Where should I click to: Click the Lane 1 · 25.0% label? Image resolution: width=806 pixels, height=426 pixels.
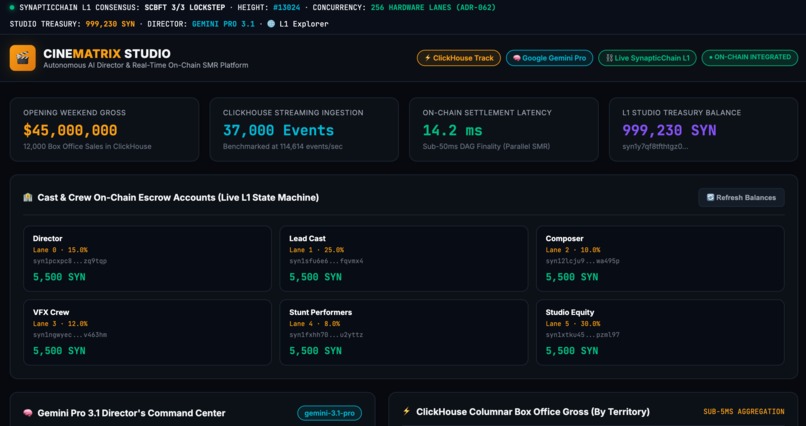tap(317, 250)
